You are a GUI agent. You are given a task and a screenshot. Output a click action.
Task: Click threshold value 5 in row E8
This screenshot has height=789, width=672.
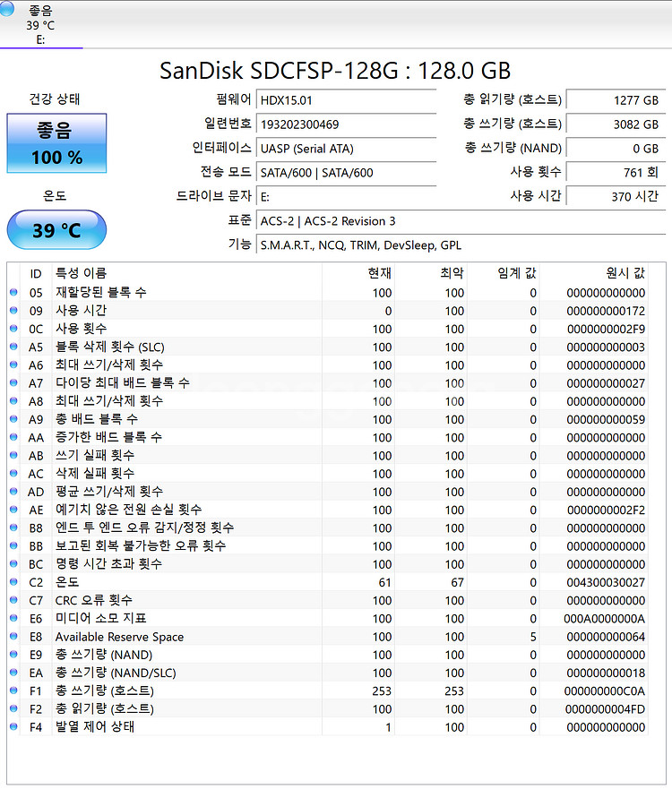[x=533, y=637]
